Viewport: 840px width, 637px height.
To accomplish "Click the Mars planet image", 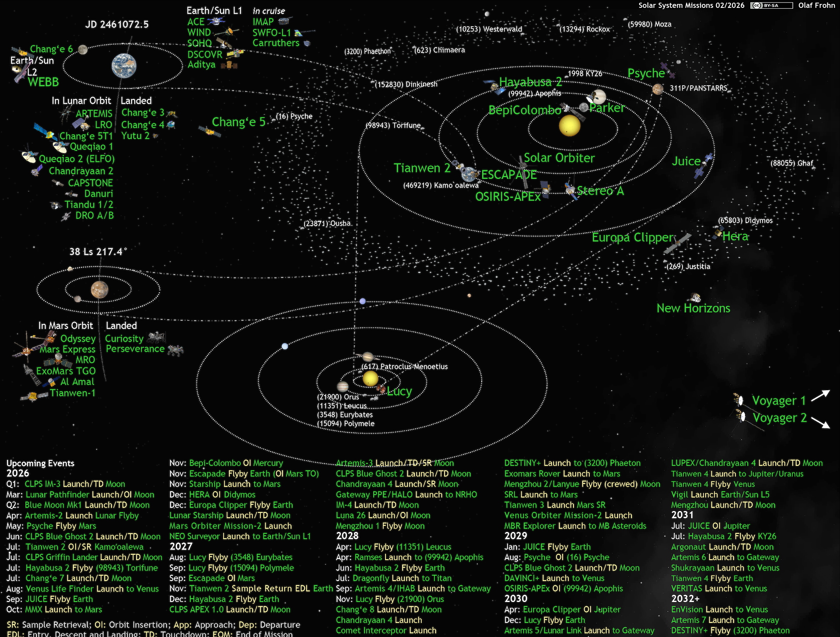I will (99, 290).
